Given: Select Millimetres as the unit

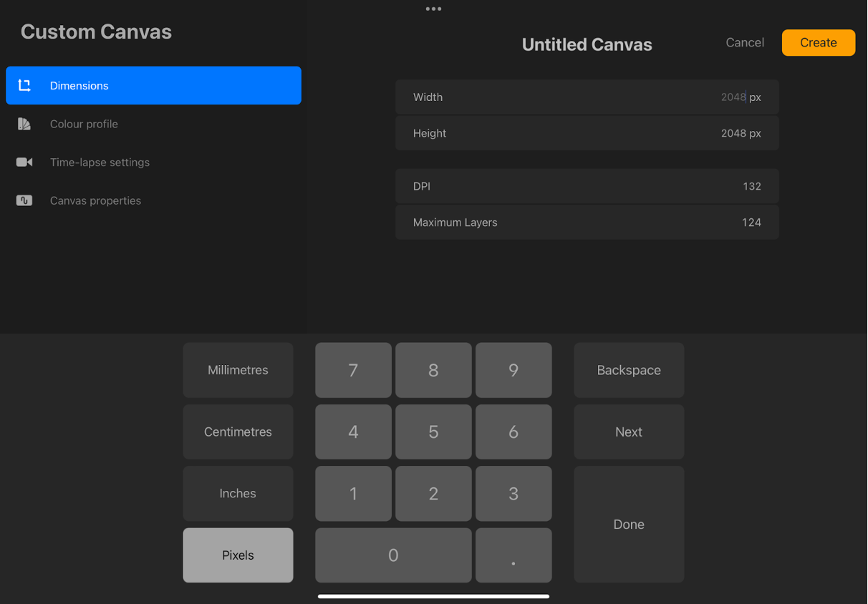Looking at the screenshot, I should (x=238, y=370).
